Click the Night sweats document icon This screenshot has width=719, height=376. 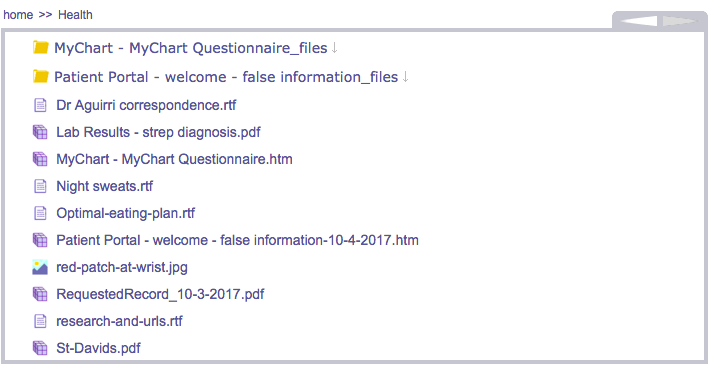[x=40, y=186]
